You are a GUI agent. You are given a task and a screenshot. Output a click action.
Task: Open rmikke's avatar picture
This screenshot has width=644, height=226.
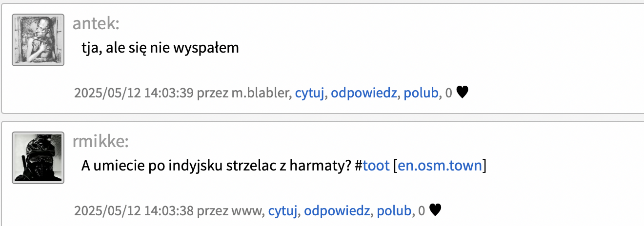38,158
